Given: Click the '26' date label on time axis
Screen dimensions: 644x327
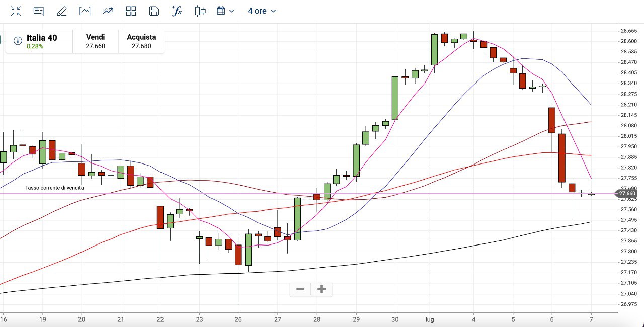Looking at the screenshot, I should (x=238, y=319).
